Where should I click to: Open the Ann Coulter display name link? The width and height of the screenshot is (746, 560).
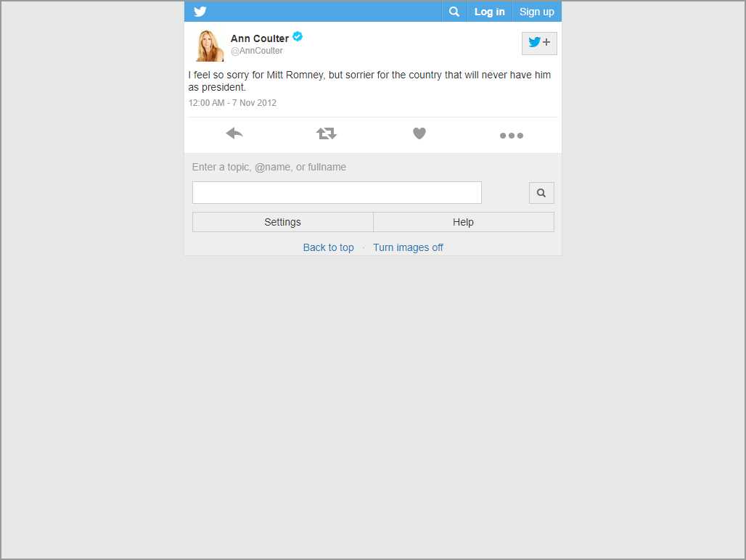[x=259, y=38]
